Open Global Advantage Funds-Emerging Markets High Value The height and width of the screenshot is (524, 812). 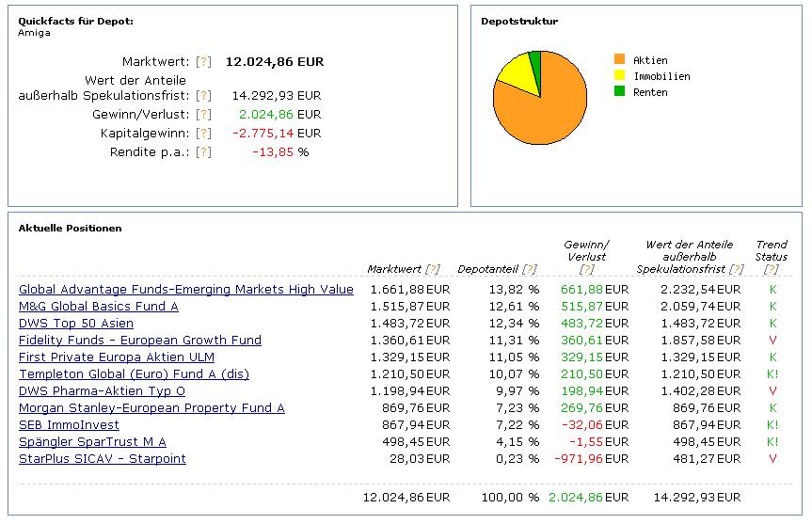(186, 290)
